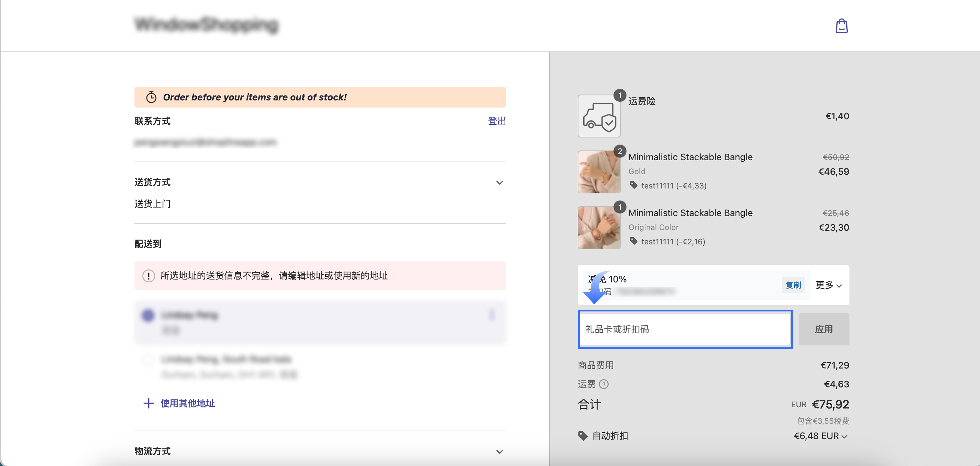
Task: Click the 运费险 price €1,40
Action: [837, 116]
